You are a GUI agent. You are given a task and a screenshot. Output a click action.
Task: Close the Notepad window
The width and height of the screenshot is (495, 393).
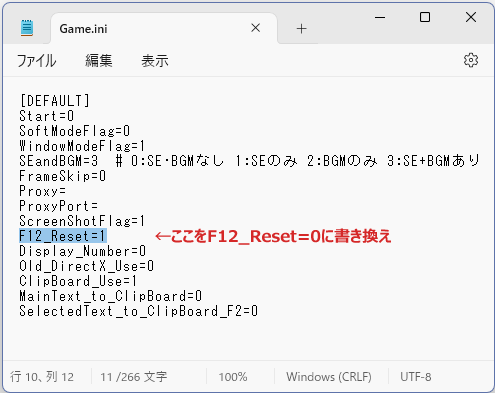tap(471, 17)
